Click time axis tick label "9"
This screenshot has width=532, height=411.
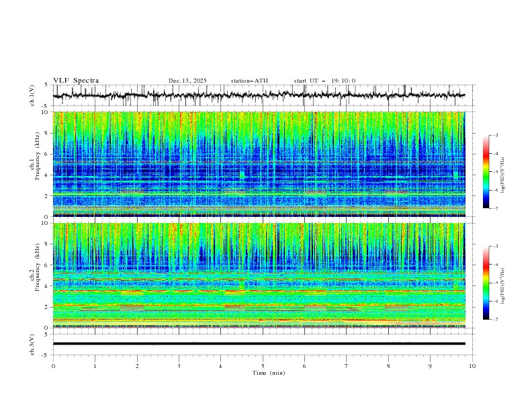(430, 366)
